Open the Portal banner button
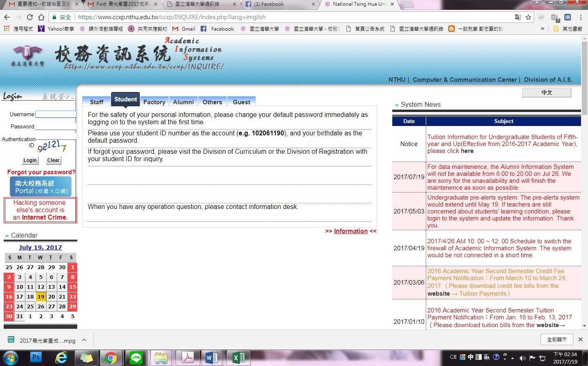 (41, 186)
